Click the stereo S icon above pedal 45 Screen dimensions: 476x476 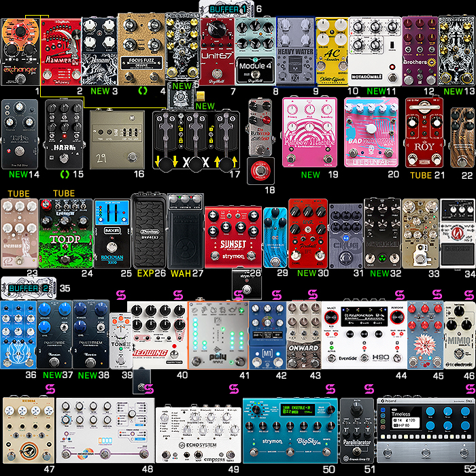click(x=437, y=295)
